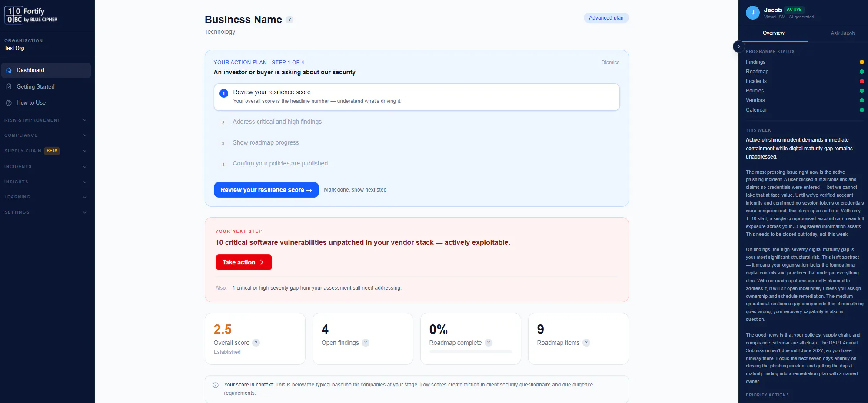Expand Risk & Improvement section
The image size is (868, 403).
click(x=46, y=120)
